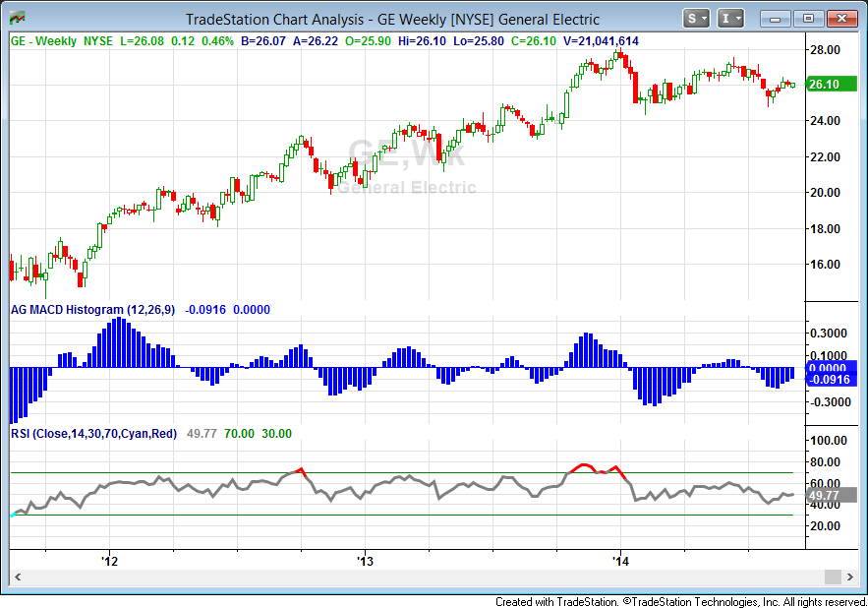868x608 pixels.
Task: Click the window restore button
Action: pyautogui.click(x=809, y=17)
